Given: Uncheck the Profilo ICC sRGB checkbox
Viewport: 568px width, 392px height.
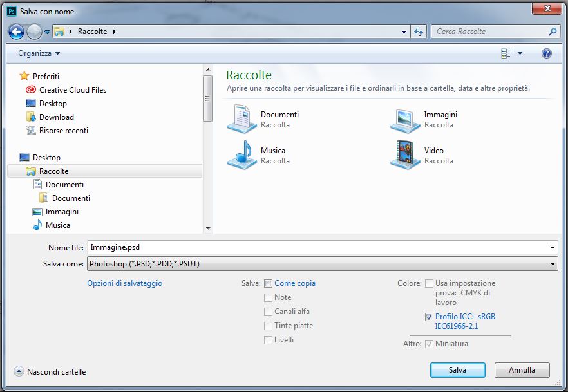Looking at the screenshot, I should [429, 317].
